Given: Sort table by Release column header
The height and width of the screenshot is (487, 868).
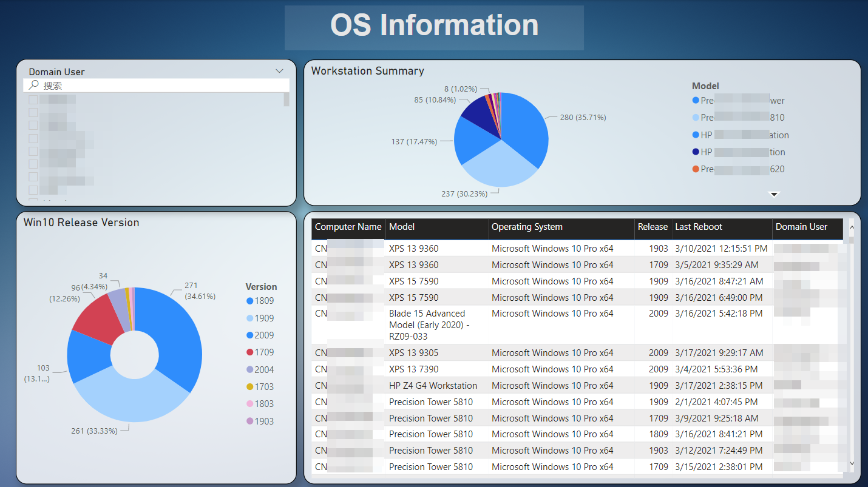Looking at the screenshot, I should click(x=653, y=227).
